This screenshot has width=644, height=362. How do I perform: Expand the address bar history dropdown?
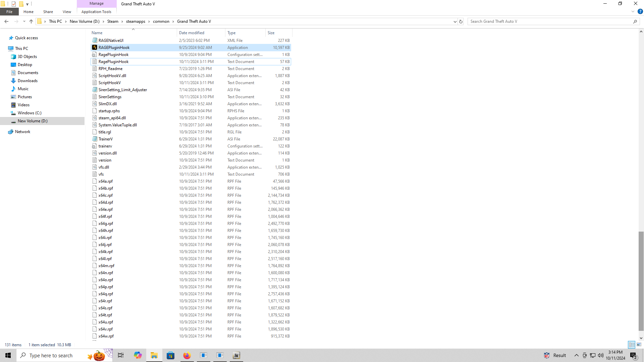point(455,21)
